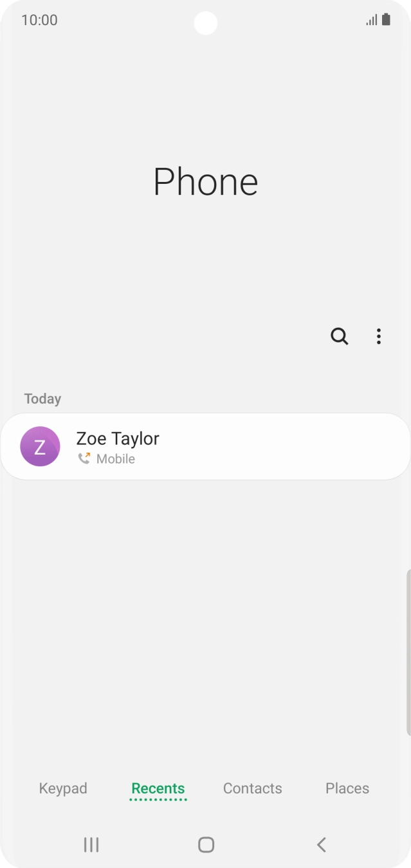The height and width of the screenshot is (868, 411).
Task: Tap the 10:00 clock in status bar
Action: (x=39, y=20)
